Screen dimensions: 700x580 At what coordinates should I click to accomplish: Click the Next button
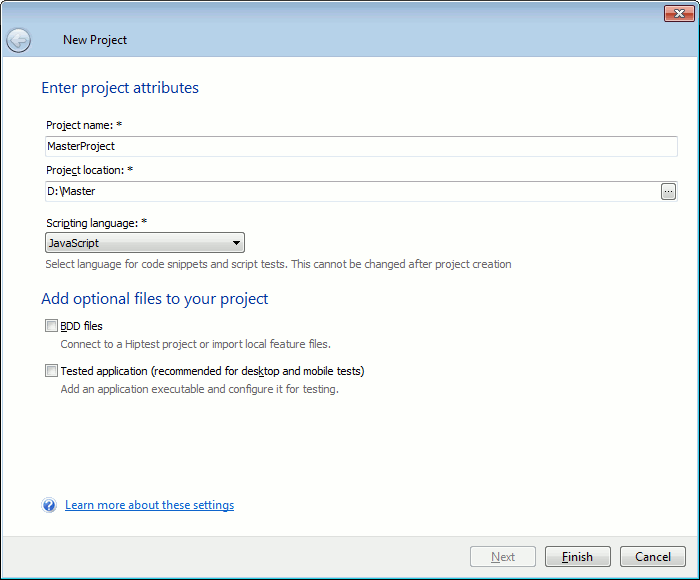(x=503, y=557)
